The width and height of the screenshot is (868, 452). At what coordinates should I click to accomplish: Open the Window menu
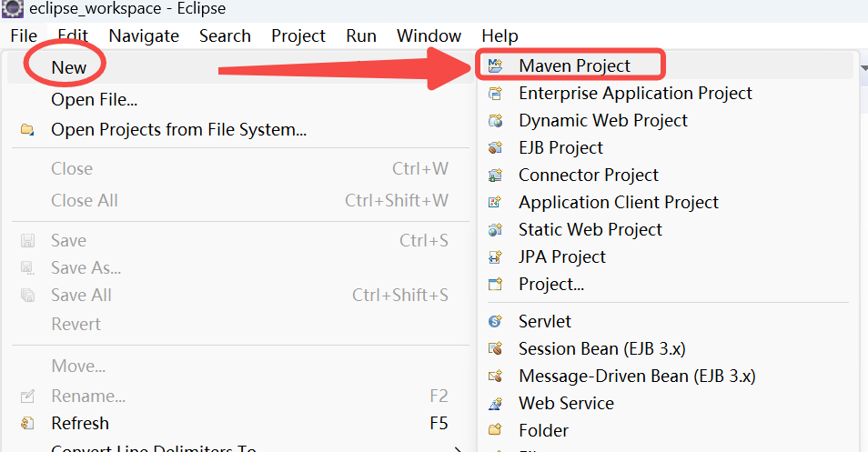(x=429, y=36)
